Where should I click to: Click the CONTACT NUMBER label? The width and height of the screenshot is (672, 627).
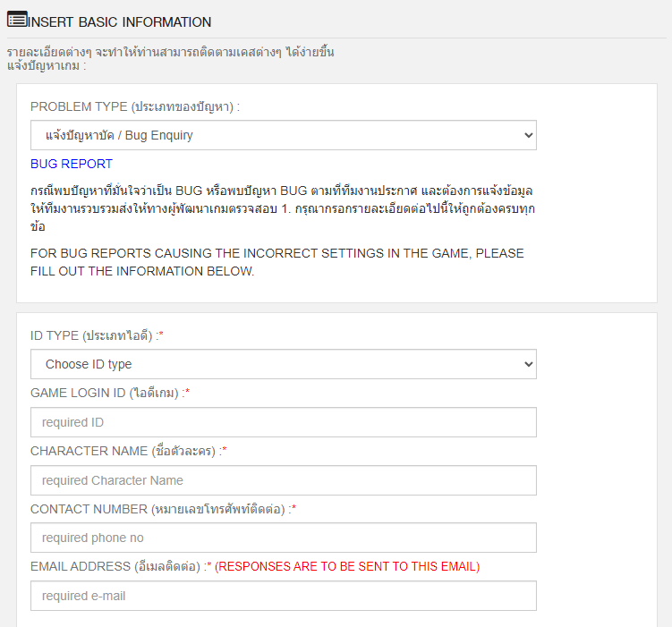tap(162, 509)
